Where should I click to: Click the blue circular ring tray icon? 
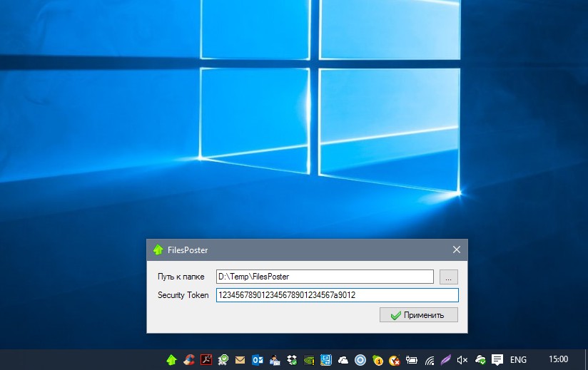pyautogui.click(x=360, y=360)
